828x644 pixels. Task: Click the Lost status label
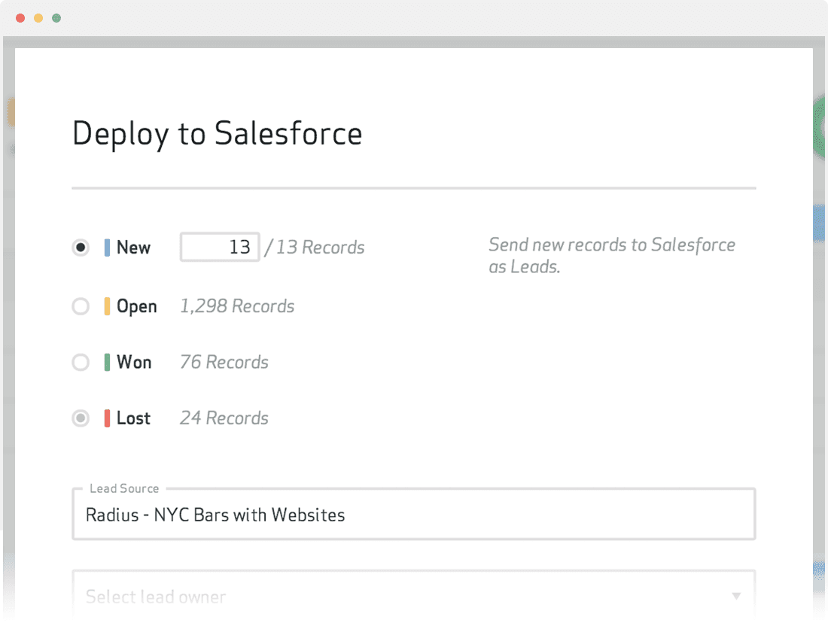133,418
